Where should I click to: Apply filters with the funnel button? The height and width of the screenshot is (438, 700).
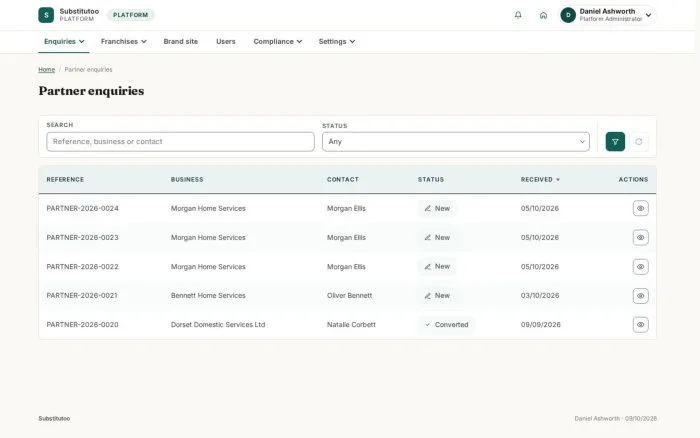(x=615, y=142)
